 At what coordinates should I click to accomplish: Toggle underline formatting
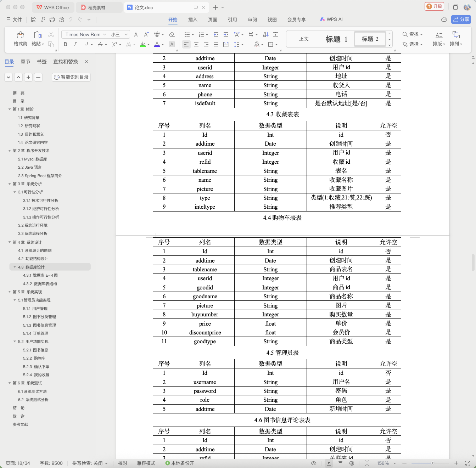click(x=86, y=44)
